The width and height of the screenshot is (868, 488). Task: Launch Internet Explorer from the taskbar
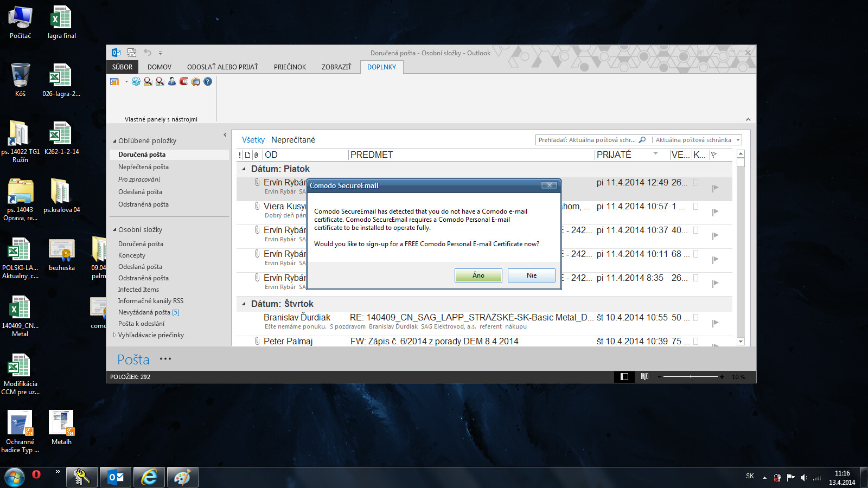click(x=149, y=477)
